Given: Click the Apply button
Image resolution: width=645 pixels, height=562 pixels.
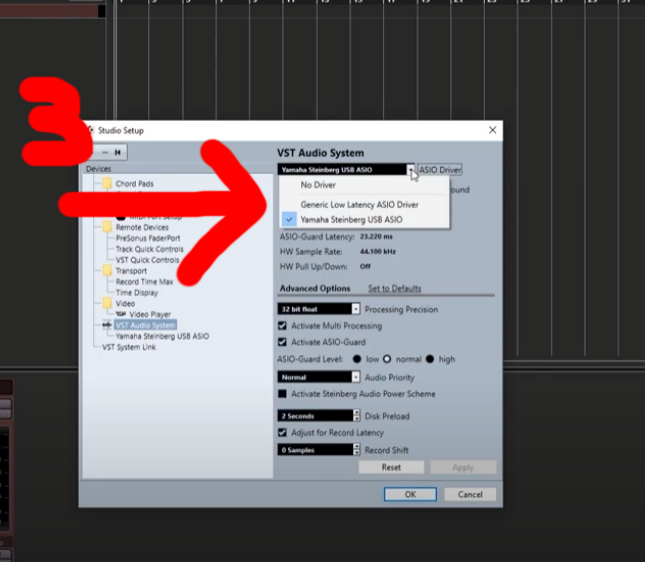Looking at the screenshot, I should coord(463,467).
